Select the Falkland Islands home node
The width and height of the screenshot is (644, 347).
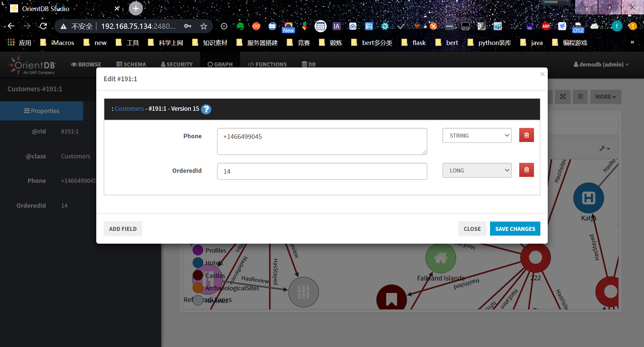click(441, 258)
